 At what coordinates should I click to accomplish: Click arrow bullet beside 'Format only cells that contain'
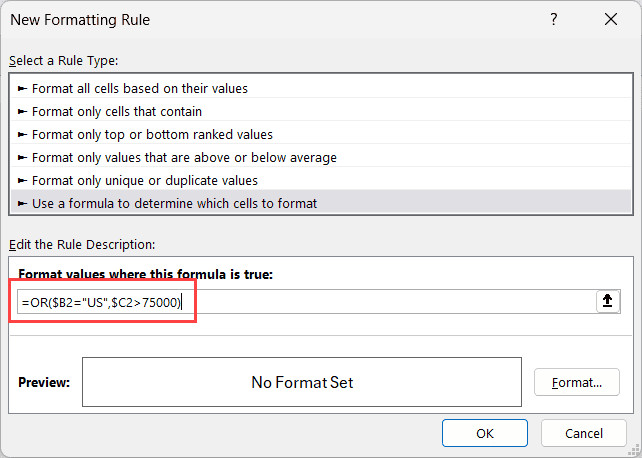(x=23, y=111)
